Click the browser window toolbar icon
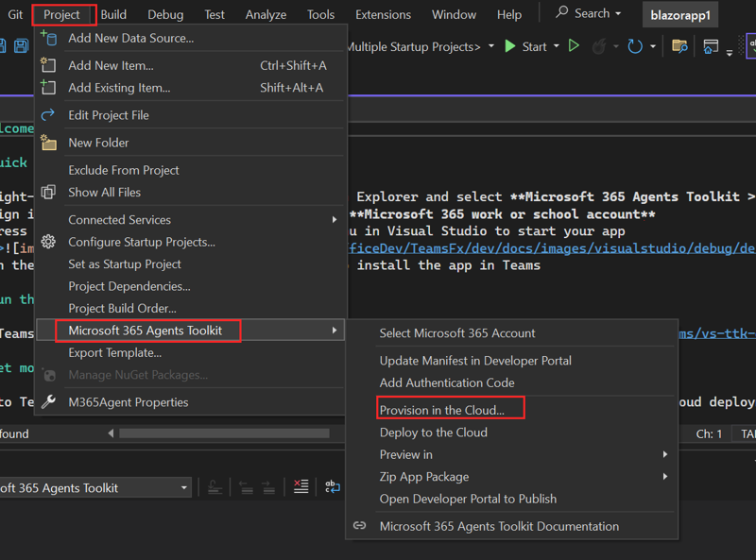The image size is (756, 560). pos(711,46)
